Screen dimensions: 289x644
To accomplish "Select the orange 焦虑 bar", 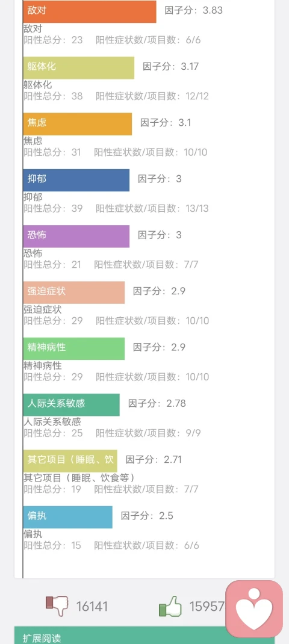I will (77, 124).
